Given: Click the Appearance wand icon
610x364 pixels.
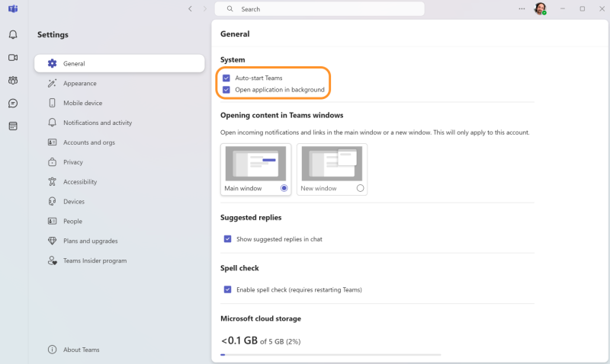Looking at the screenshot, I should click(x=52, y=83).
